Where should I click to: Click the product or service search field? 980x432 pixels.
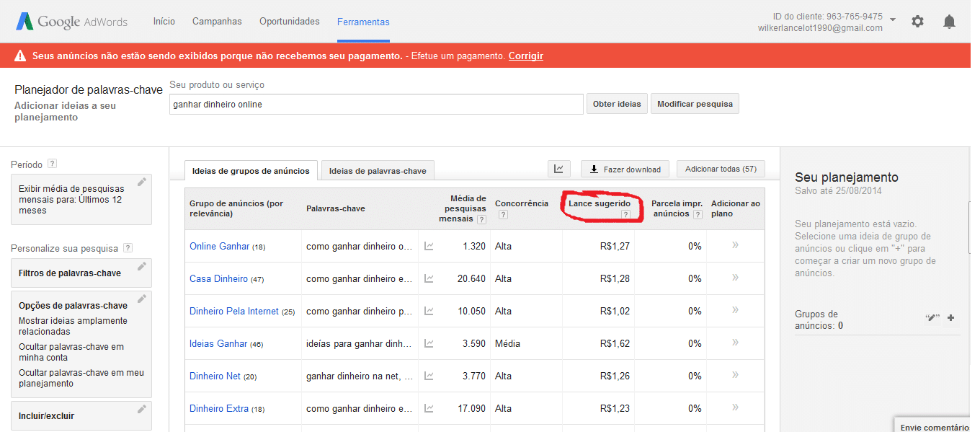coord(376,104)
